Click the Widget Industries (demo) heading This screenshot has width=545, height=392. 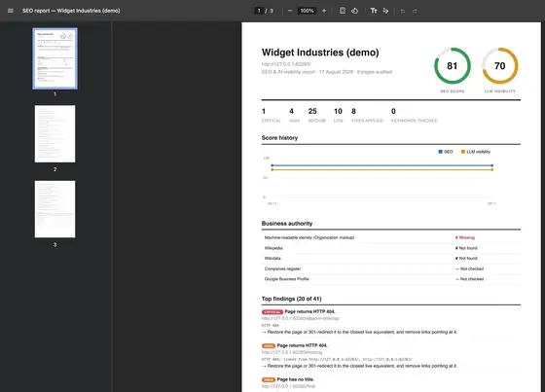click(x=320, y=53)
